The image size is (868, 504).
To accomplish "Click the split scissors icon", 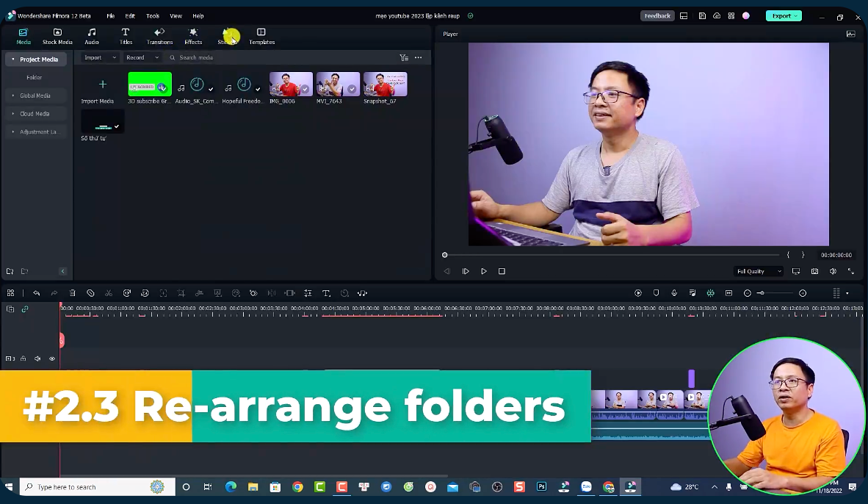I will point(109,293).
